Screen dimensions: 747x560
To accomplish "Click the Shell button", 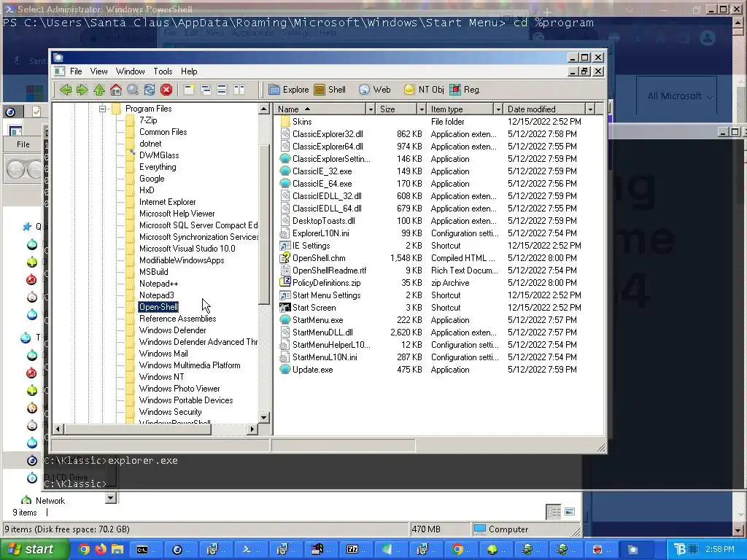I will pyautogui.click(x=330, y=90).
